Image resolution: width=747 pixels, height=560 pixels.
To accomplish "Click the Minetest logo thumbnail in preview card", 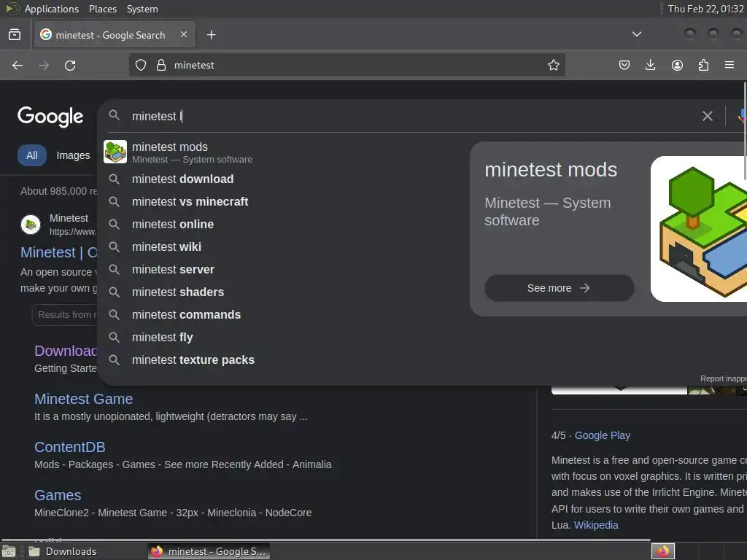I will [698, 229].
